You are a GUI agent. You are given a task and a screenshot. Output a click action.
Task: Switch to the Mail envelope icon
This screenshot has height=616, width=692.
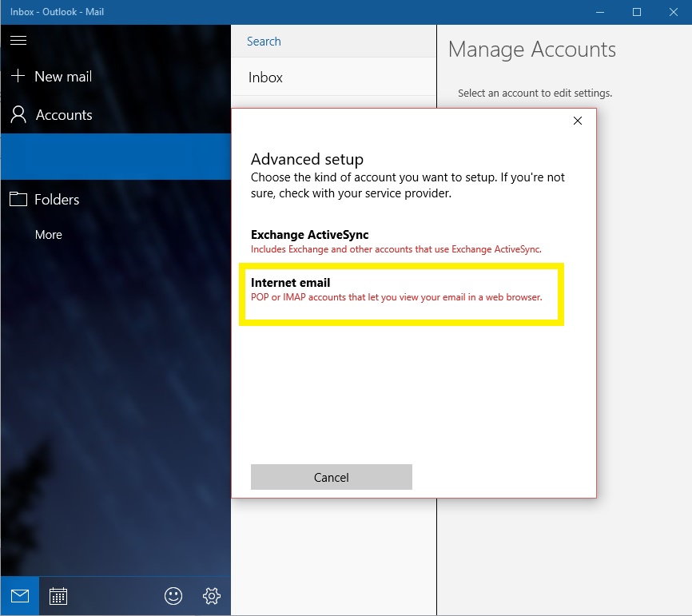tap(20, 596)
